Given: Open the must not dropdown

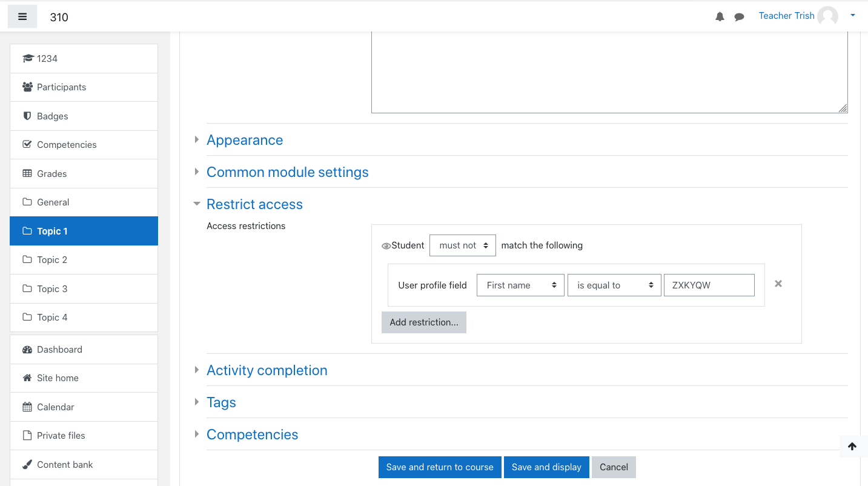Looking at the screenshot, I should (x=463, y=245).
